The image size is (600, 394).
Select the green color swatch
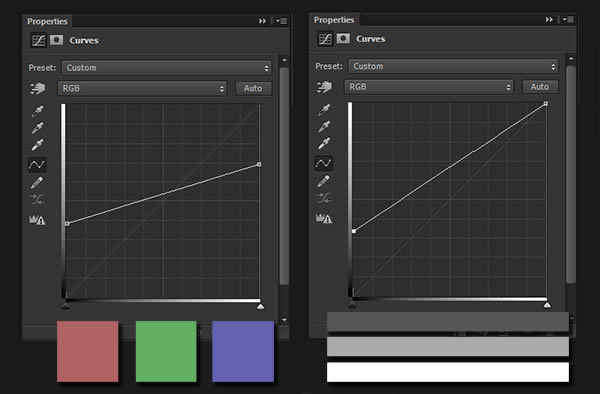point(166,351)
